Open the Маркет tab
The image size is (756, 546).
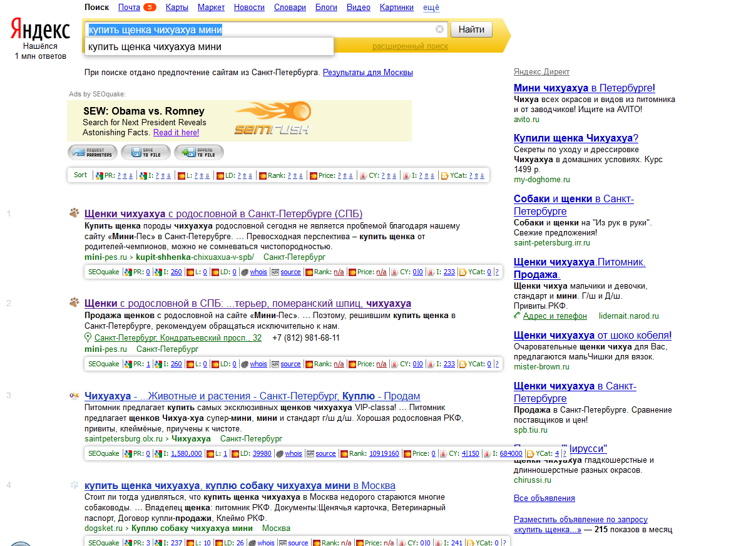pos(211,8)
